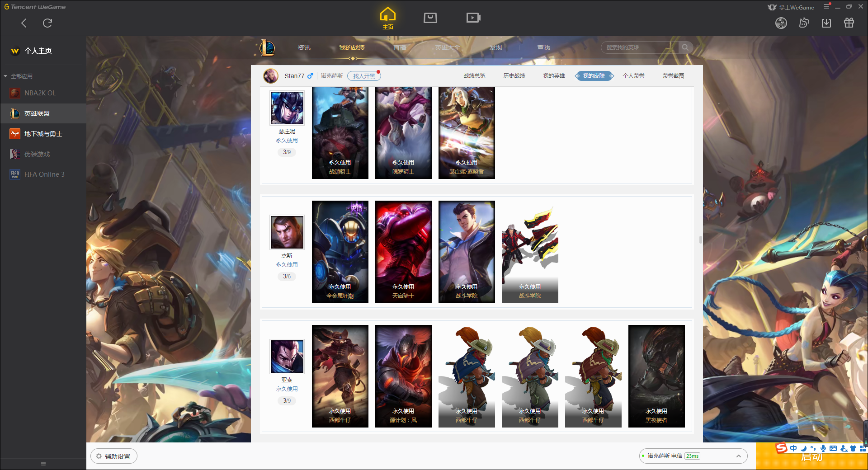This screenshot has width=868, height=470.
Task: Open the download manager icon
Action: [x=826, y=23]
